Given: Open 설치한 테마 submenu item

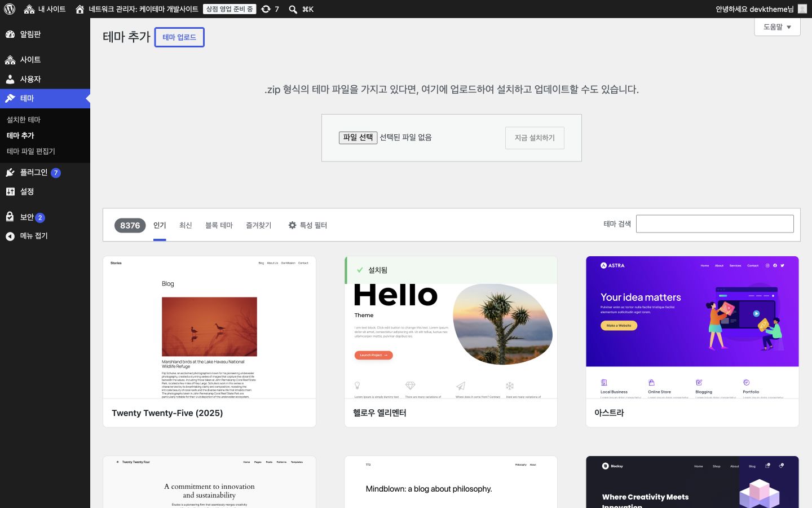Looking at the screenshot, I should [x=24, y=120].
